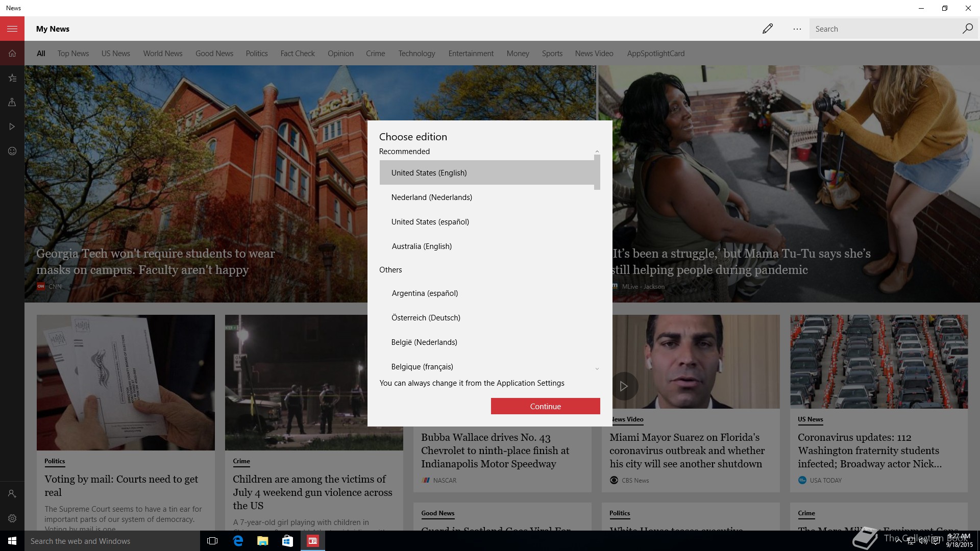Open Task View on taskbar
Image resolution: width=980 pixels, height=551 pixels.
(212, 541)
